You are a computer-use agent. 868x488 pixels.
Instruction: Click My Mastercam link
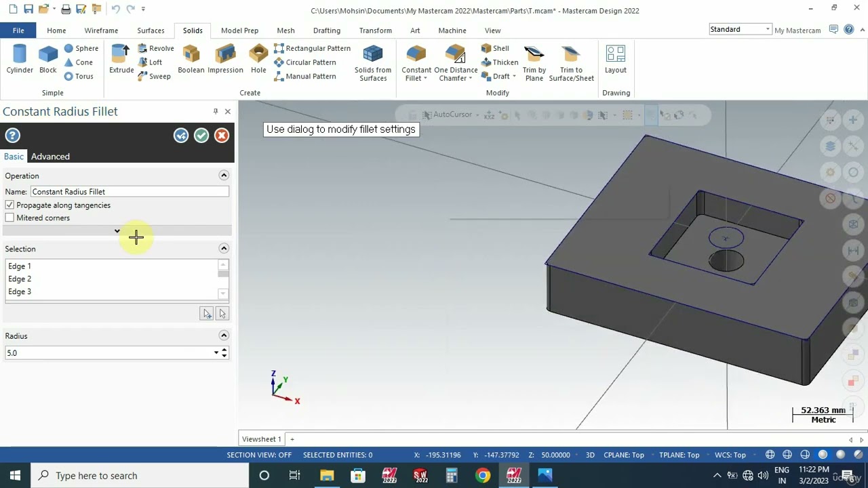click(x=797, y=30)
